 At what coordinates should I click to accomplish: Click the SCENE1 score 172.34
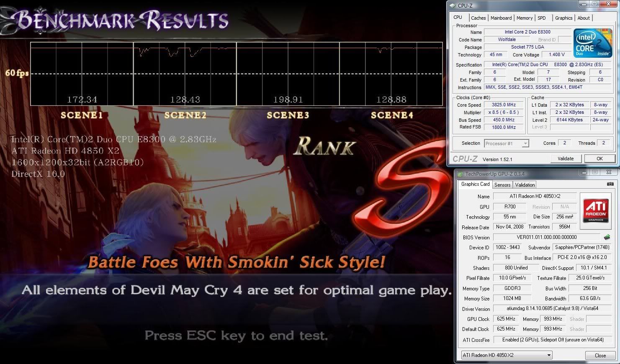tap(82, 100)
